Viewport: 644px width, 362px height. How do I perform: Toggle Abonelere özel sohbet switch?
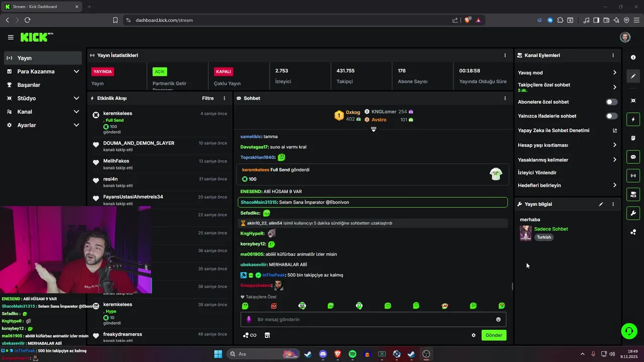(x=611, y=102)
